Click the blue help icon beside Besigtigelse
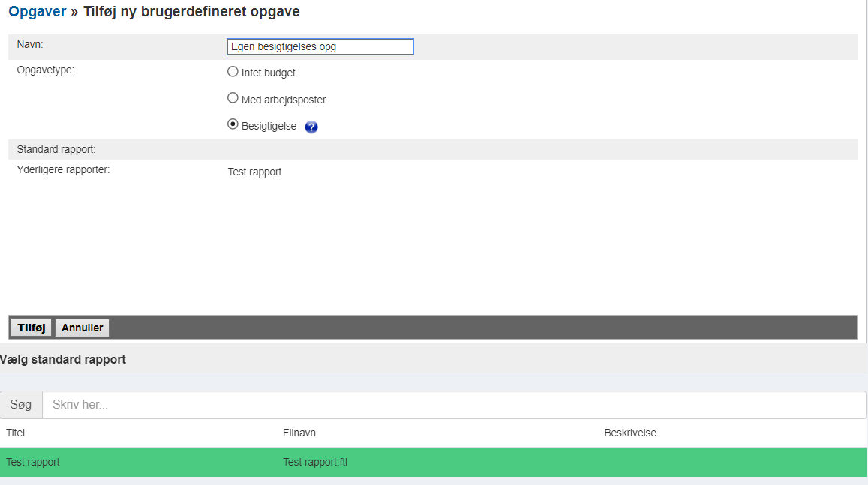This screenshot has height=485, width=868. (x=311, y=127)
